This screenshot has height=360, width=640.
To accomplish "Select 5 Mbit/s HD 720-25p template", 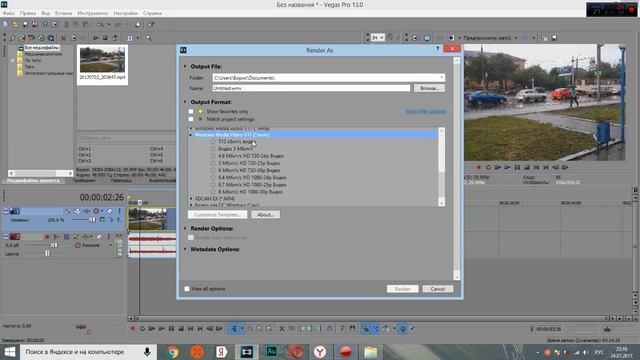I will coord(249,163).
